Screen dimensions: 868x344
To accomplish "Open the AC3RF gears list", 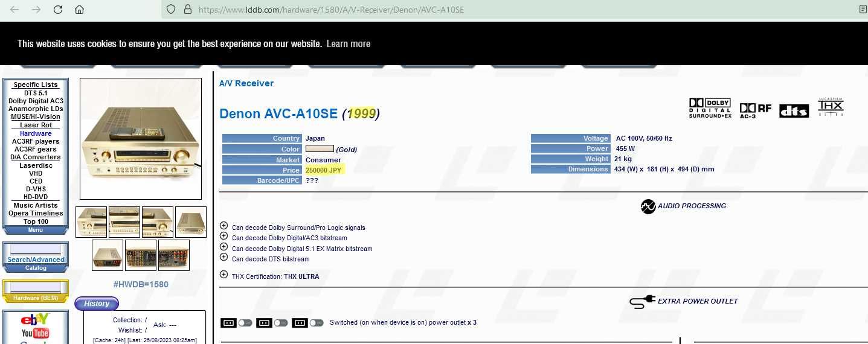I will coord(36,149).
